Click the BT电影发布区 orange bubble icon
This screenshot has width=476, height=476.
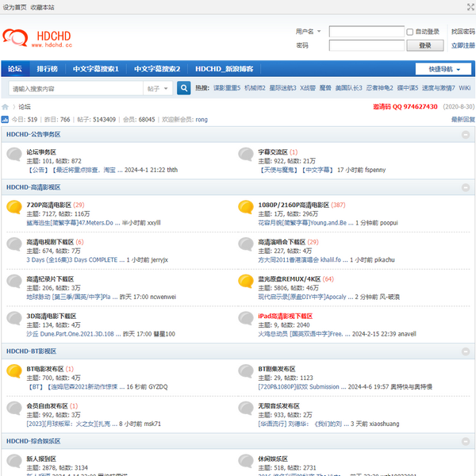coord(13,372)
